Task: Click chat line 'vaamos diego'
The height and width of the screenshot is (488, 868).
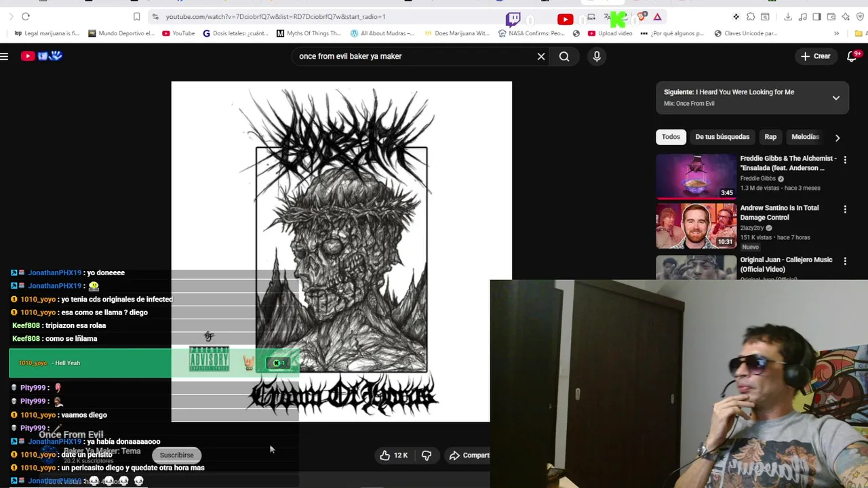Action: click(x=59, y=415)
